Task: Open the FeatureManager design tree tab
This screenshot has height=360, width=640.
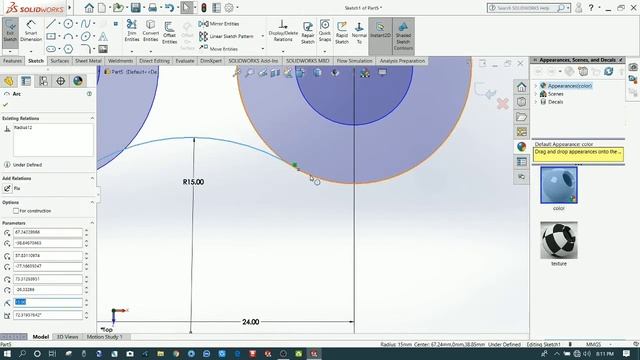Action: [x=9, y=81]
